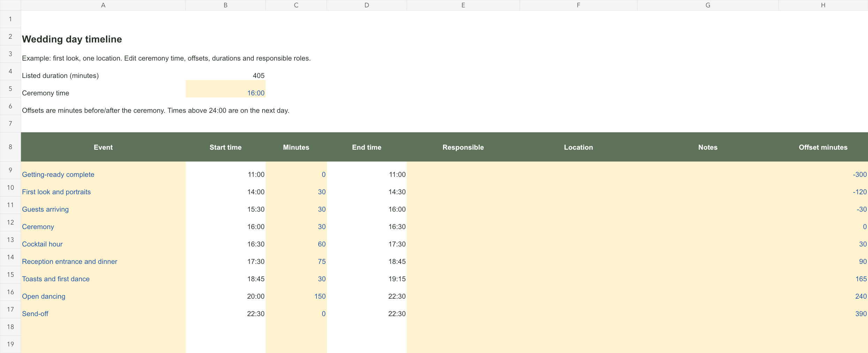Click the 20:00 start time for Open dancing
The width and height of the screenshot is (868, 353).
coord(226,292)
